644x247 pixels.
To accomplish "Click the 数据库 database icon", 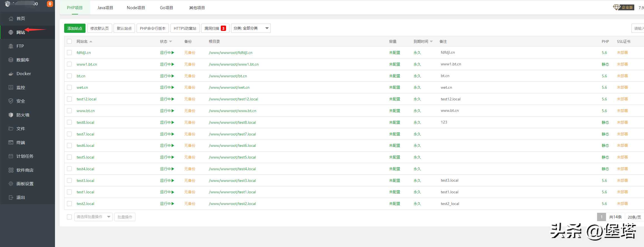I will pos(11,60).
